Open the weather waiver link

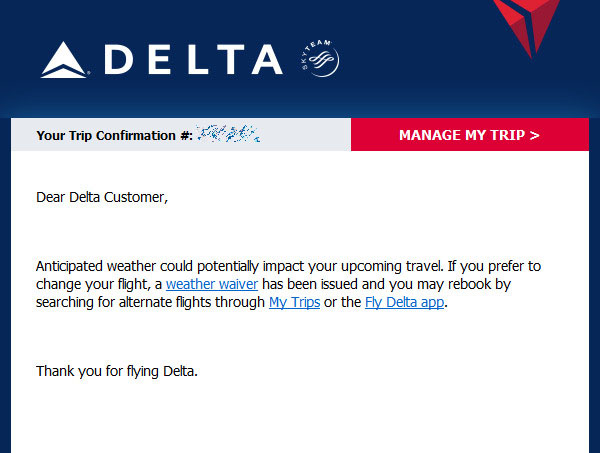[212, 284]
